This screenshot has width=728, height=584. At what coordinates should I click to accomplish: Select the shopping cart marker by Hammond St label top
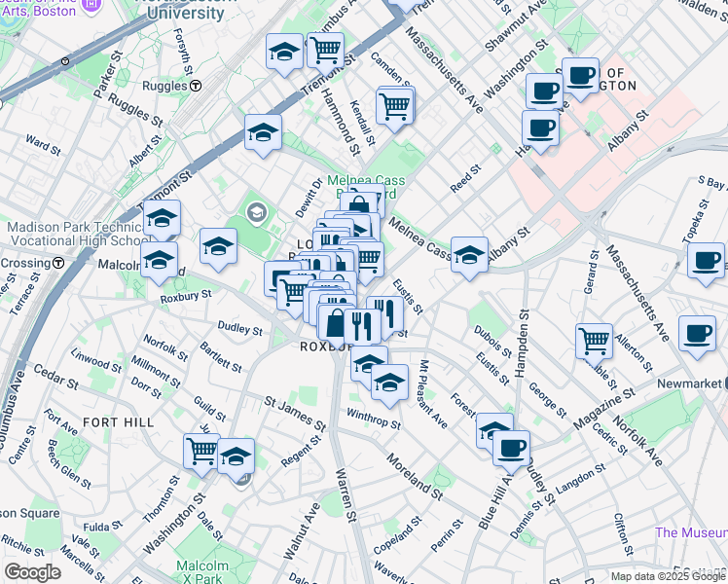point(325,53)
